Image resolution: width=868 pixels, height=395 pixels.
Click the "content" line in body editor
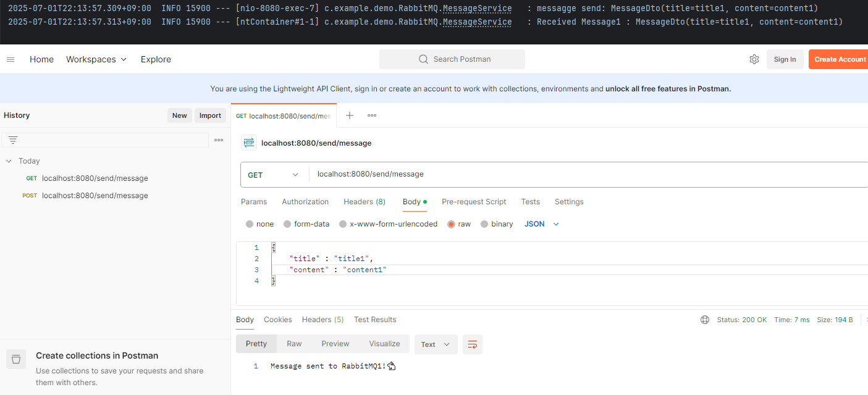pyautogui.click(x=337, y=270)
